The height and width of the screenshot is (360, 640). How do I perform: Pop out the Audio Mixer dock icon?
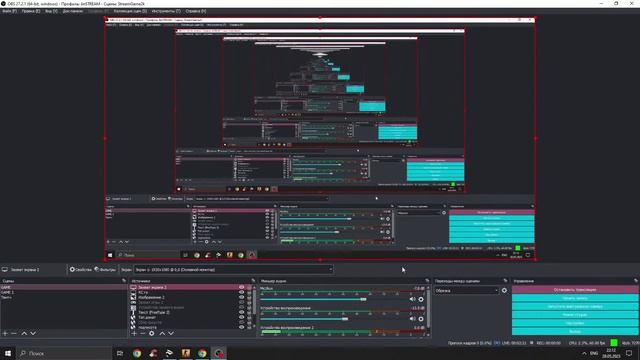point(427,281)
